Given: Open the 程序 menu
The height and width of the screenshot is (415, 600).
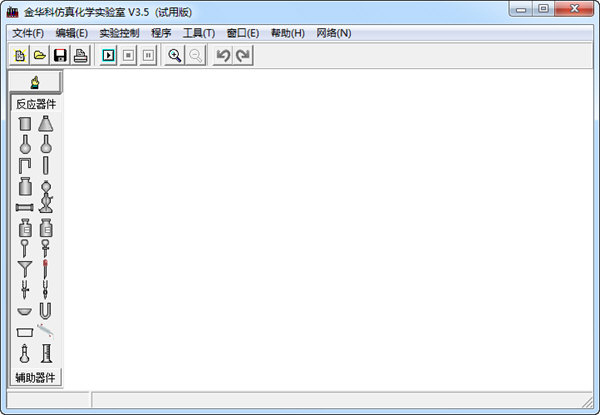Looking at the screenshot, I should 161,34.
